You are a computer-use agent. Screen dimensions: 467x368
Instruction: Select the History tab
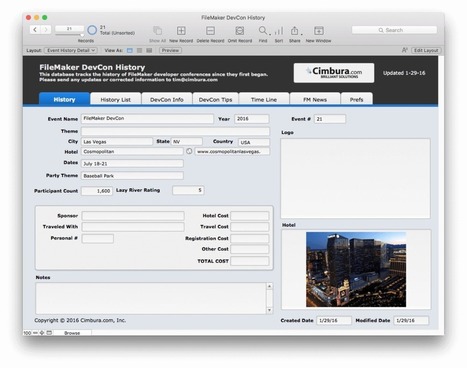click(x=64, y=99)
